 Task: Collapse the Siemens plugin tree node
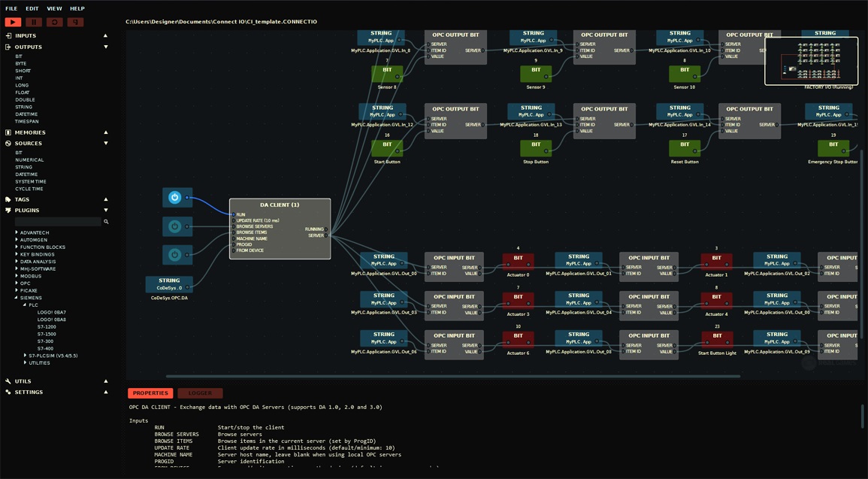(17, 298)
